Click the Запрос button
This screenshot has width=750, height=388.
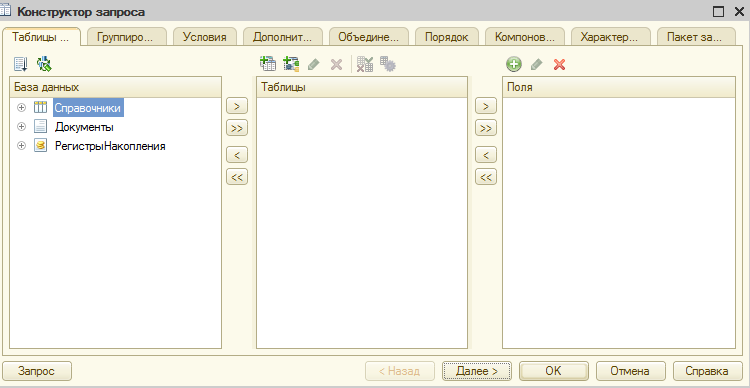[x=37, y=371]
